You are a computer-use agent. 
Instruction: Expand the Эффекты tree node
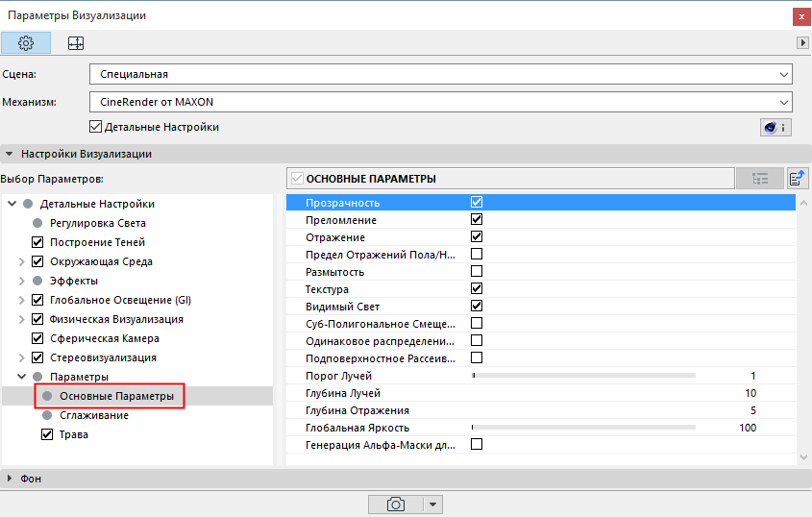click(21, 281)
